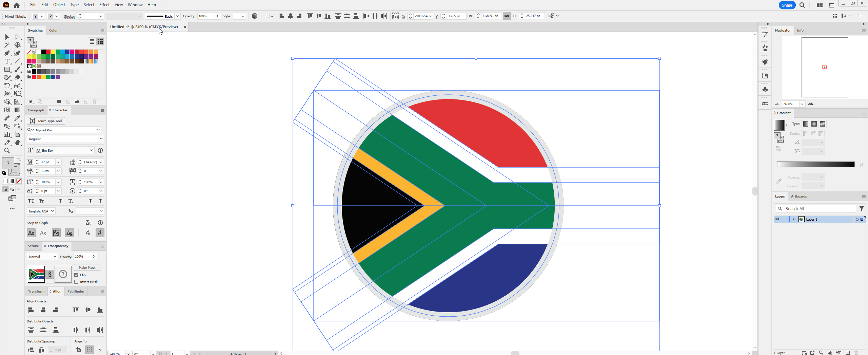
Task: Toggle constrain width and height proportions
Action: 507,16
